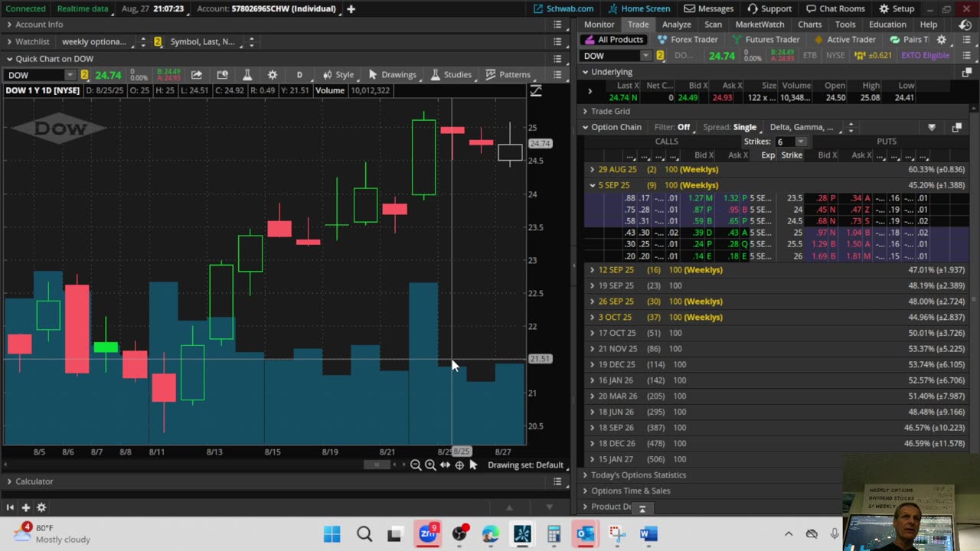Activate the crosshair tool below the chart
The image size is (980, 551).
pyautogui.click(x=459, y=465)
